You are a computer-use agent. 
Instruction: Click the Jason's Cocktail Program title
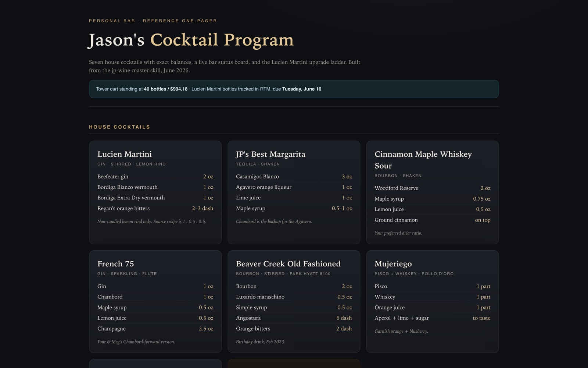pyautogui.click(x=191, y=40)
